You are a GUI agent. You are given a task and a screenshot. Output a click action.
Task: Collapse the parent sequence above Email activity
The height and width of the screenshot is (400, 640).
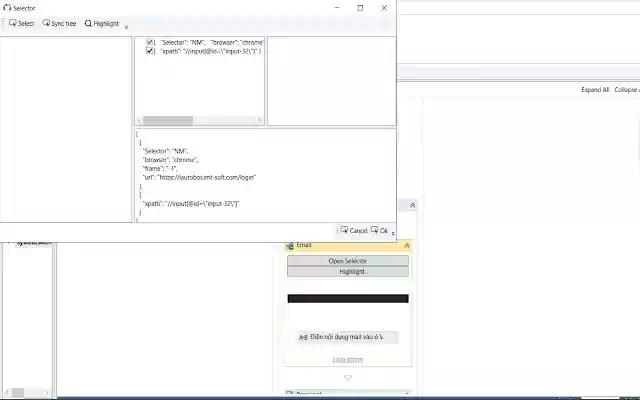click(x=412, y=205)
